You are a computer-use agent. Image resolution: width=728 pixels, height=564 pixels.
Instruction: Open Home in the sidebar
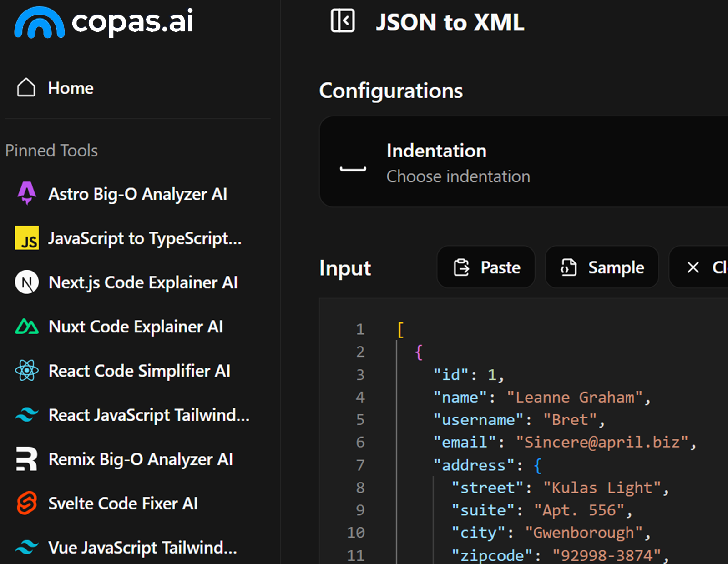[x=71, y=88]
